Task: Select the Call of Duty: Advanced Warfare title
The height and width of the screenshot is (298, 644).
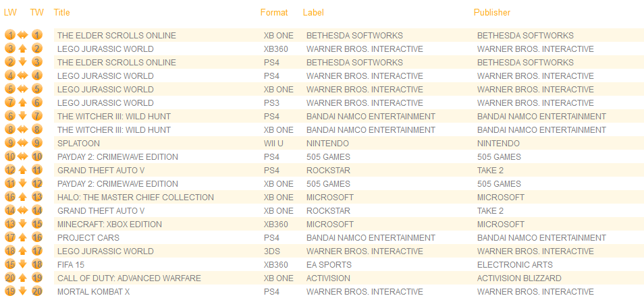Action: point(130,278)
